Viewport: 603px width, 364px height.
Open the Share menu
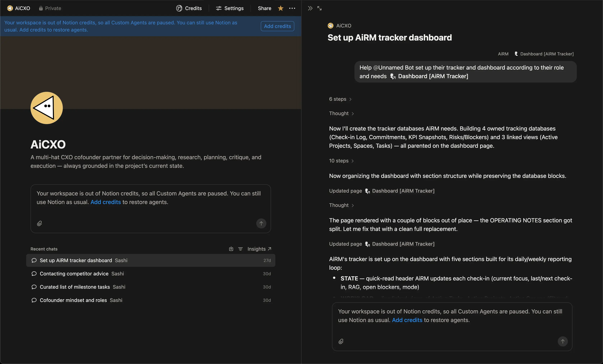click(264, 8)
